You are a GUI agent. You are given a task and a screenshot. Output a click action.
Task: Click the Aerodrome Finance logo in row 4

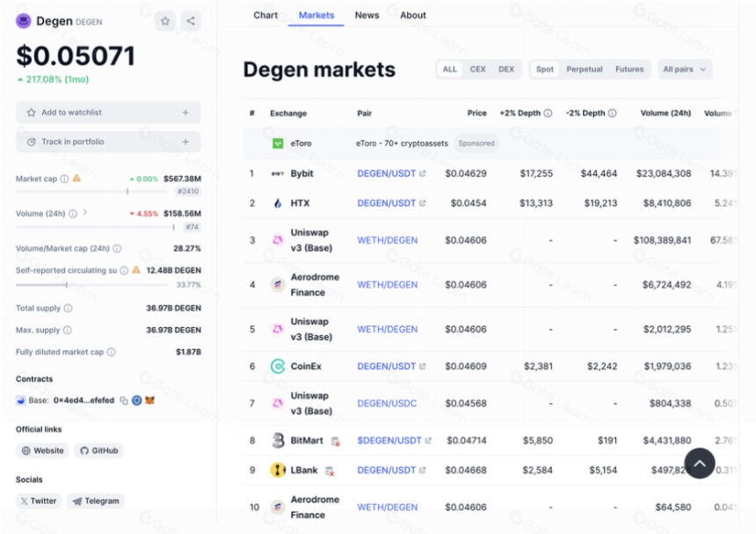[278, 285]
